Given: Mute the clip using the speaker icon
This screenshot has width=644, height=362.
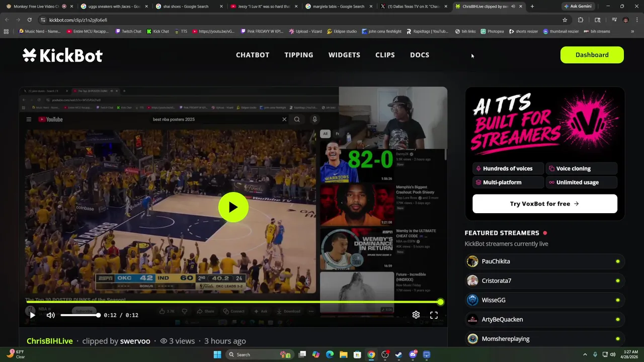Looking at the screenshot, I should coord(50,315).
